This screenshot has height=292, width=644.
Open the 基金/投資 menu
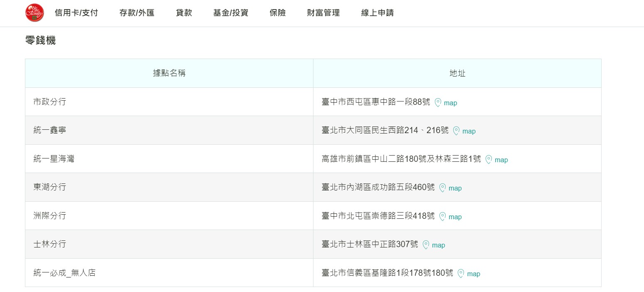231,13
